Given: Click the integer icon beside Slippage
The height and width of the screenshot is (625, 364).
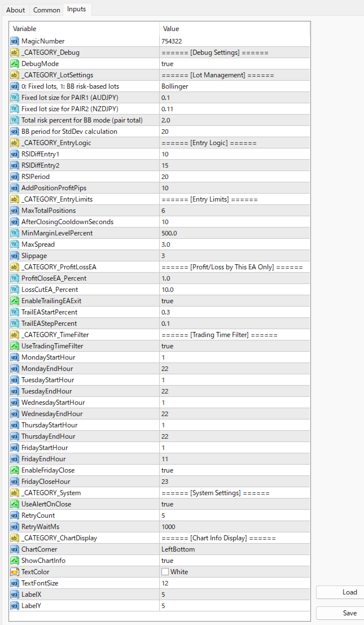Looking at the screenshot, I should [x=15, y=256].
